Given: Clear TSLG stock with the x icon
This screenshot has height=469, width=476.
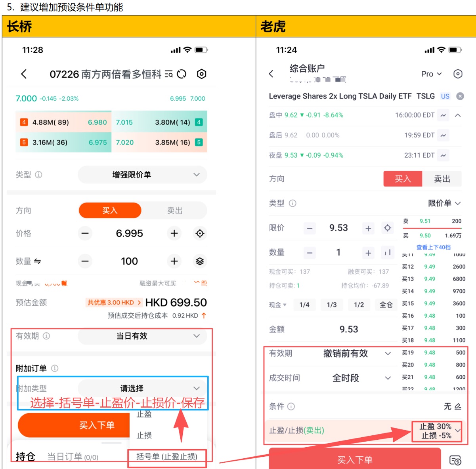Looking at the screenshot, I should [x=460, y=96].
